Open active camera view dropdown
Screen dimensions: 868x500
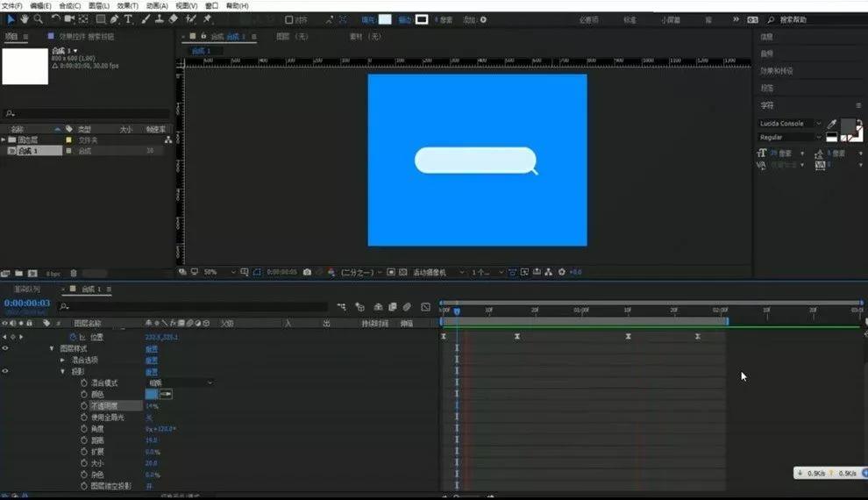point(438,272)
